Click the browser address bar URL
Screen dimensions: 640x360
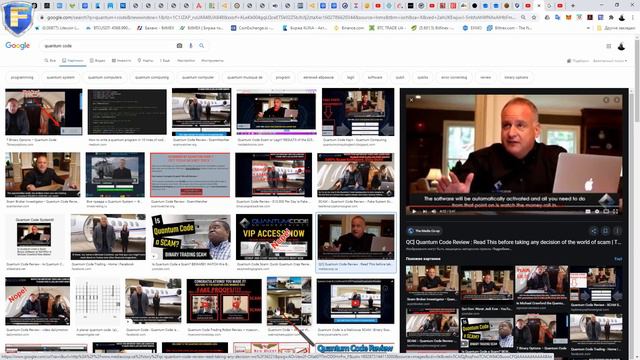point(281,18)
